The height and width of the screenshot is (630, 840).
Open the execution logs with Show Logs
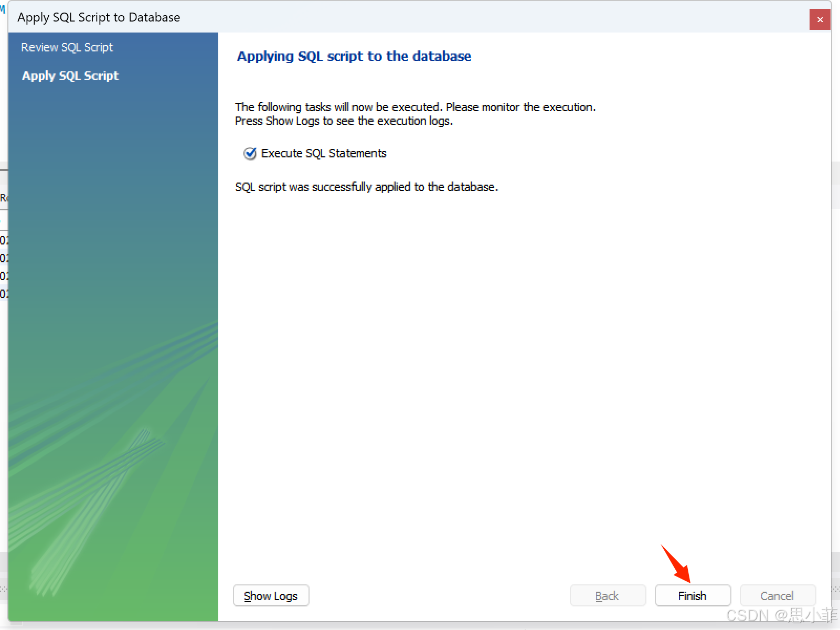pyautogui.click(x=271, y=595)
